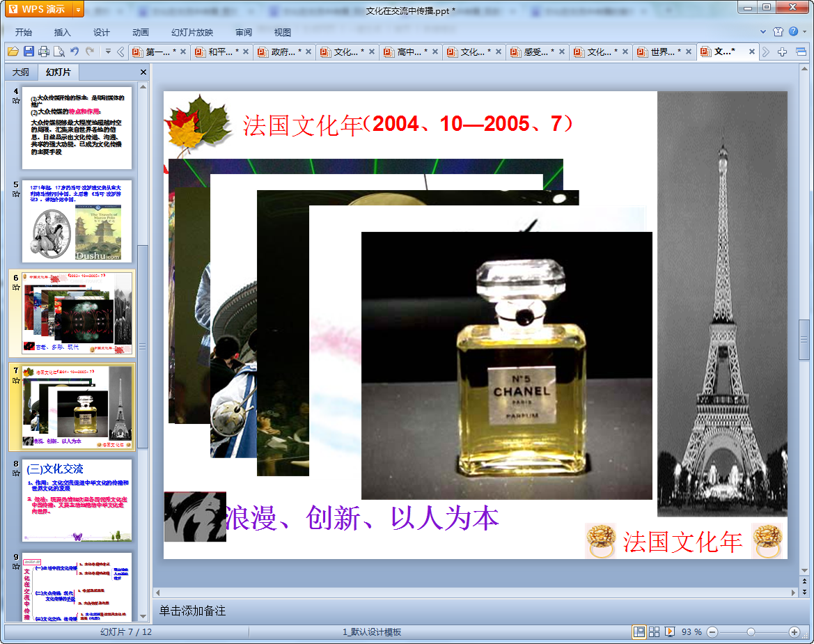814x644 pixels.
Task: Close the slide thumbnail panel
Action: [143, 72]
